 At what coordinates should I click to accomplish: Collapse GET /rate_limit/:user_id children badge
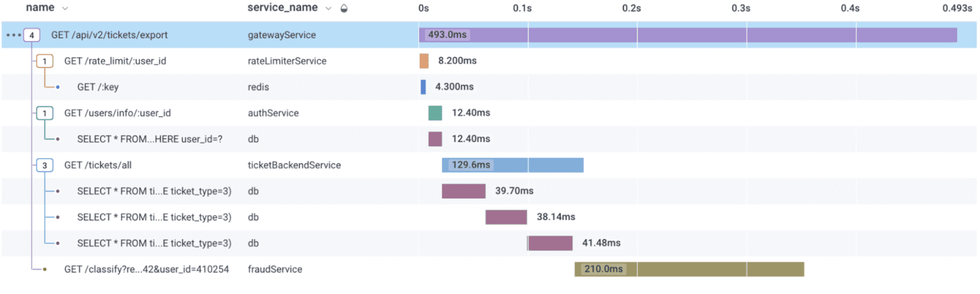(45, 61)
